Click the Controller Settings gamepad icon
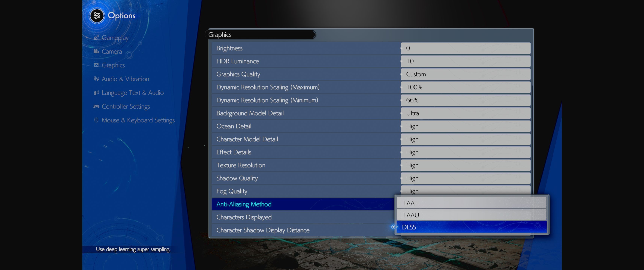The image size is (644, 270). click(96, 106)
